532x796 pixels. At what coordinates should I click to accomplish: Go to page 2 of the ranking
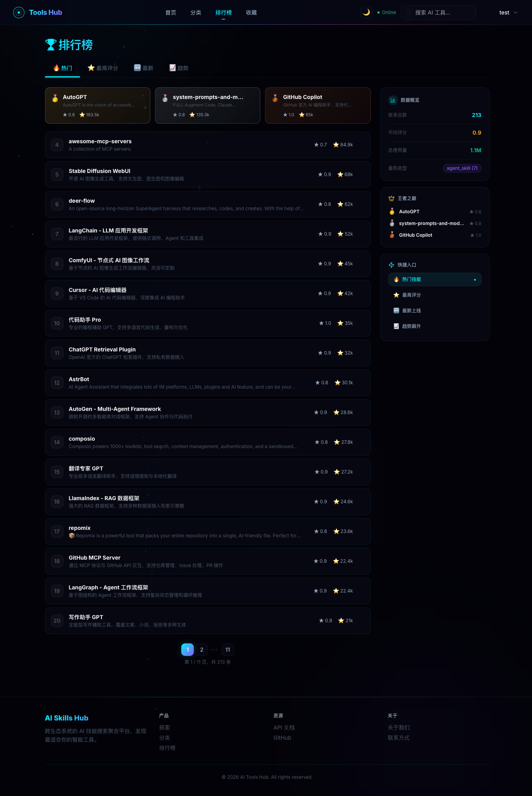tap(202, 650)
